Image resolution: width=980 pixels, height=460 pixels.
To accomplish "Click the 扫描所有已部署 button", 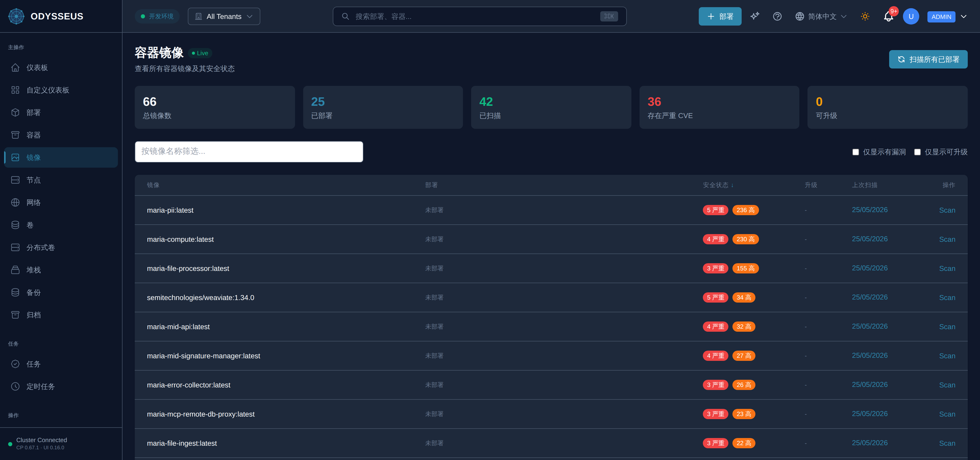I will click(x=928, y=59).
